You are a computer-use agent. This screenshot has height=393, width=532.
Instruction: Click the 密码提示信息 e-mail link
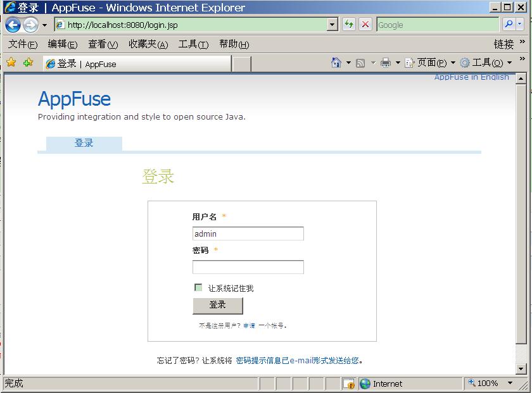tap(297, 361)
